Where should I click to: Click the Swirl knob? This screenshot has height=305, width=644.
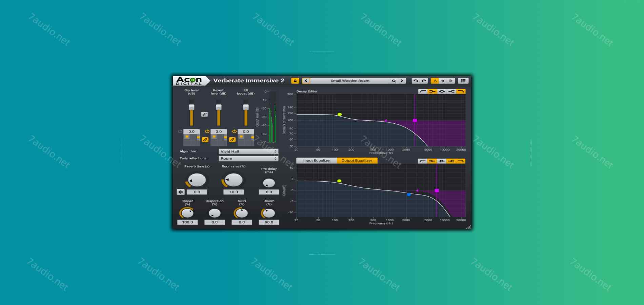point(242,213)
